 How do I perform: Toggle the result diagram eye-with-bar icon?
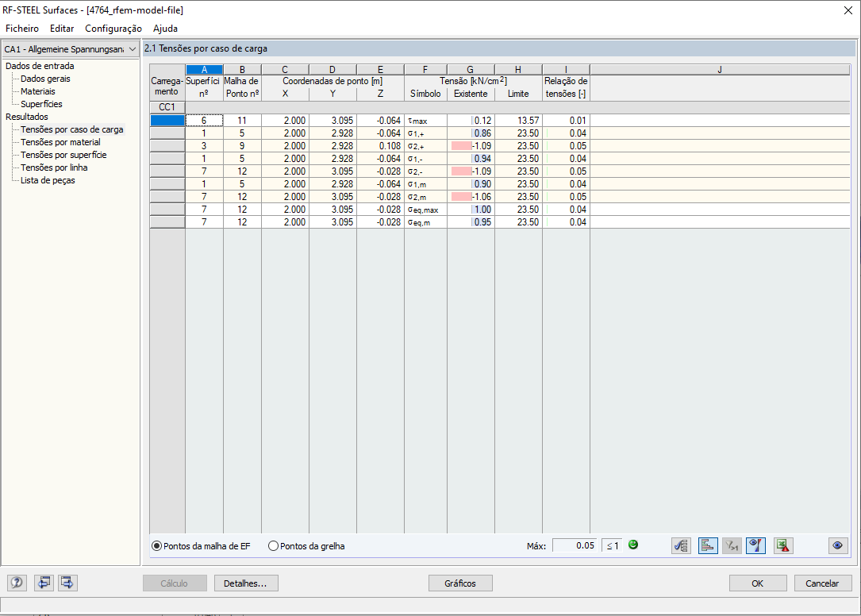coord(756,545)
